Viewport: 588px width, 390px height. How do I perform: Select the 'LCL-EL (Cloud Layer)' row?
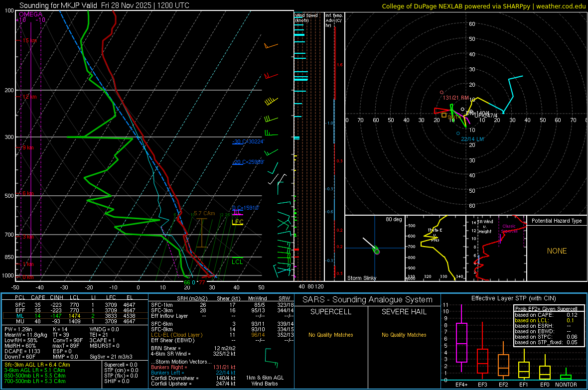pyautogui.click(x=222, y=335)
